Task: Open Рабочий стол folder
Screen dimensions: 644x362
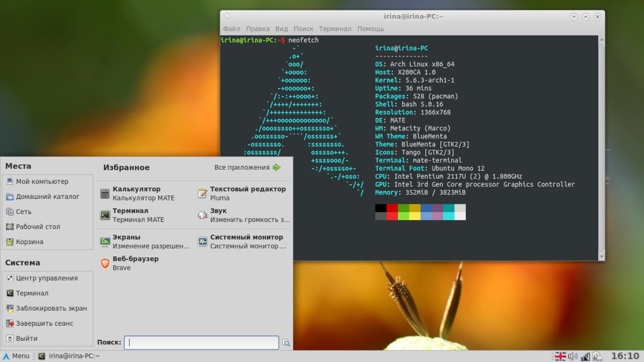Action: (x=48, y=227)
